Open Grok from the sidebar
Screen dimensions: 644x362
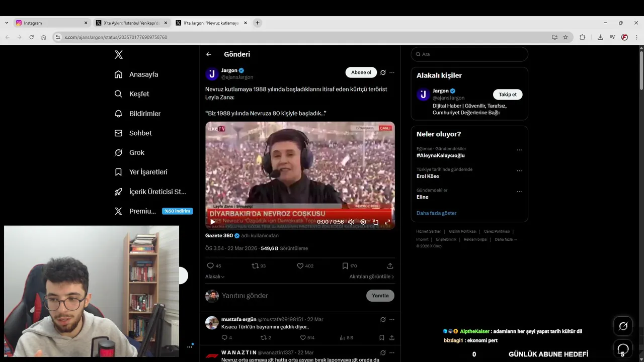click(129, 152)
